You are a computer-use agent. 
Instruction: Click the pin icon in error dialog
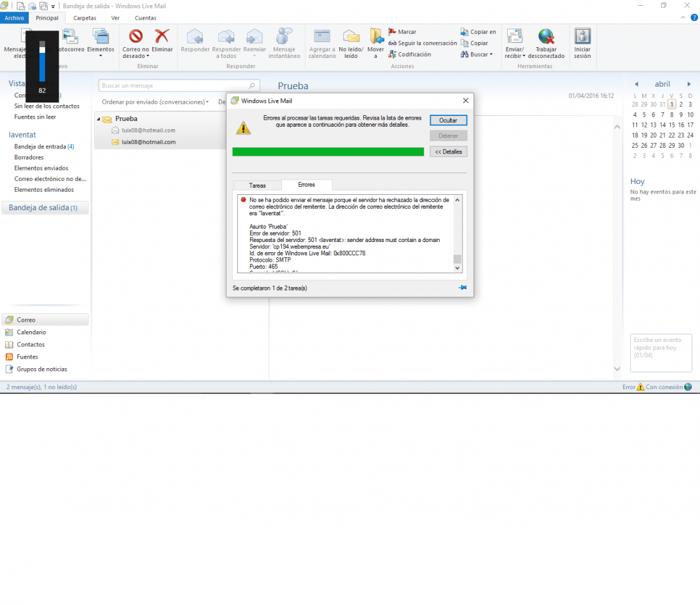coord(463,287)
